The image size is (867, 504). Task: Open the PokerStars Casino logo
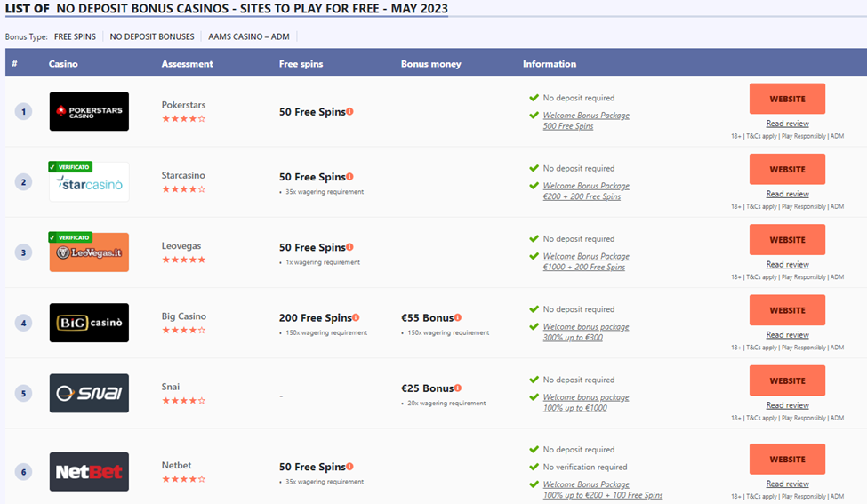pyautogui.click(x=89, y=111)
